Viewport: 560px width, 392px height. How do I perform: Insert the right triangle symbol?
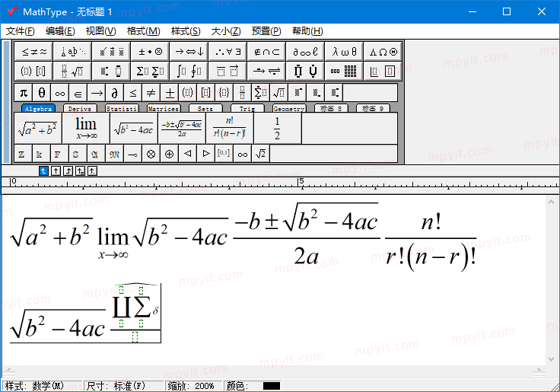(x=206, y=154)
